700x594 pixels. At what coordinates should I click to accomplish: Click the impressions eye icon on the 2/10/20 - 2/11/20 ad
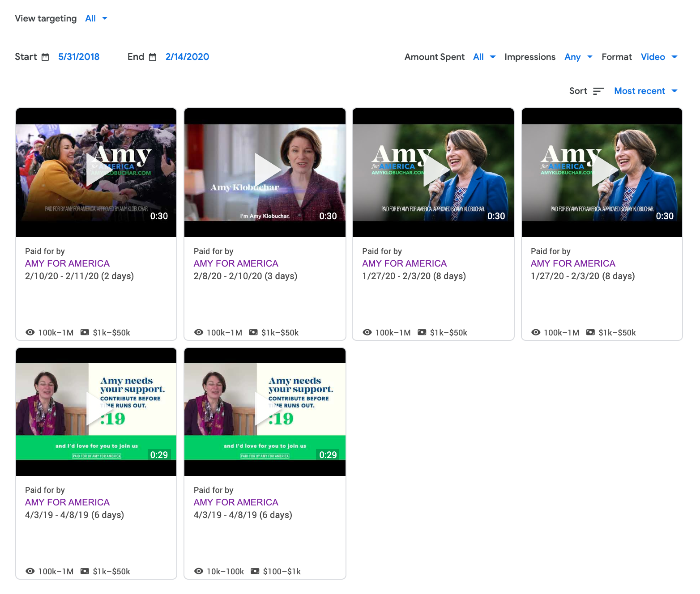pos(30,332)
